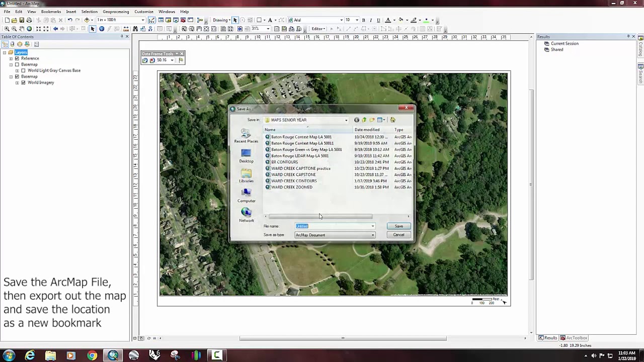
Task: Switch to the ArcToolbox tab
Action: pyautogui.click(x=574, y=338)
